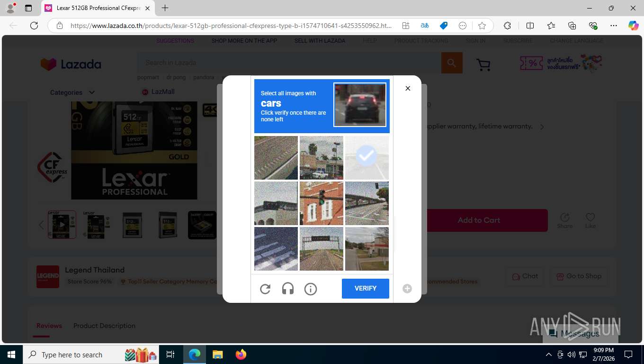Open SHOP MORE ON THE APP link
644x364 pixels.
(244, 41)
